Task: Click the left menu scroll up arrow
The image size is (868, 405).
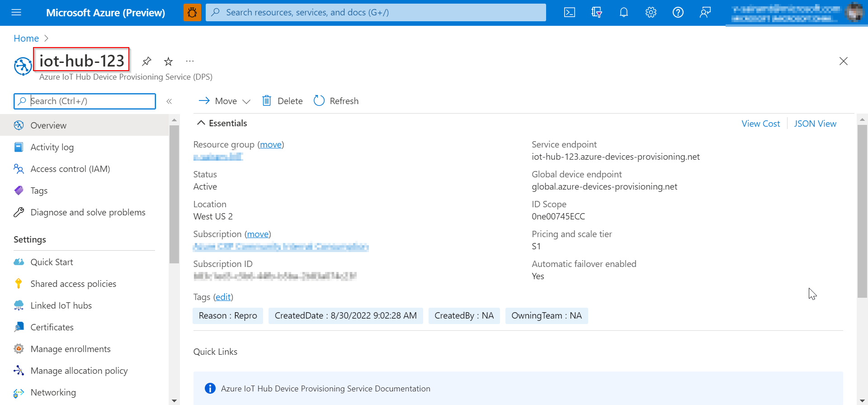Action: click(174, 120)
